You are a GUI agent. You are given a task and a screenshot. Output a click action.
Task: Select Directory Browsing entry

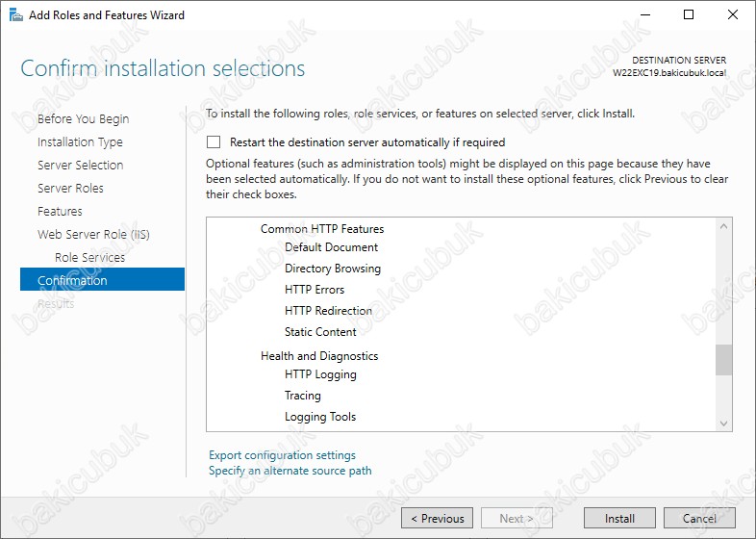click(333, 269)
